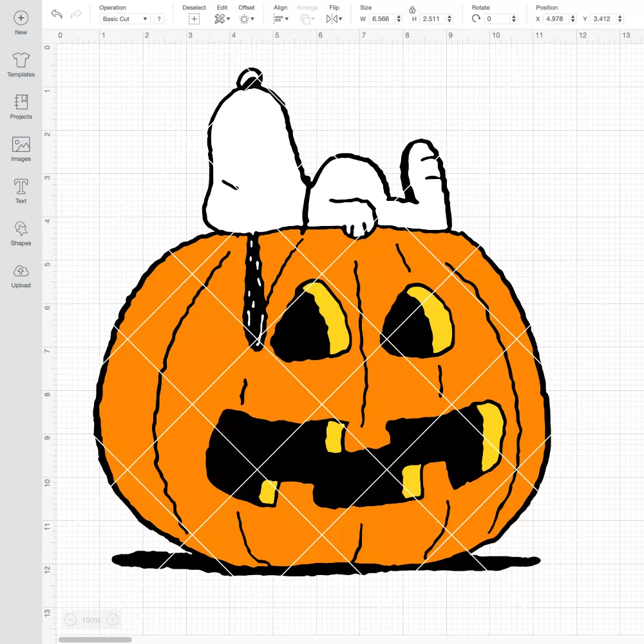Open the Align tool icon
644x644 pixels.
[x=278, y=19]
